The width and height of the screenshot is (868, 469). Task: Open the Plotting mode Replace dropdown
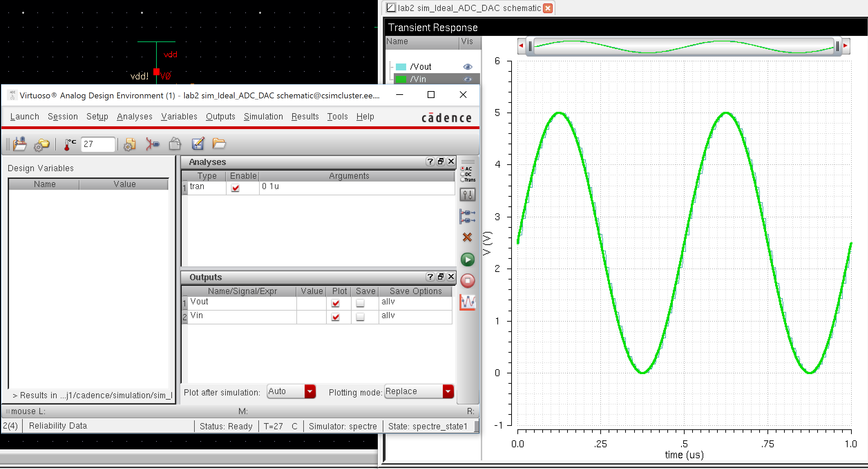[x=447, y=391]
